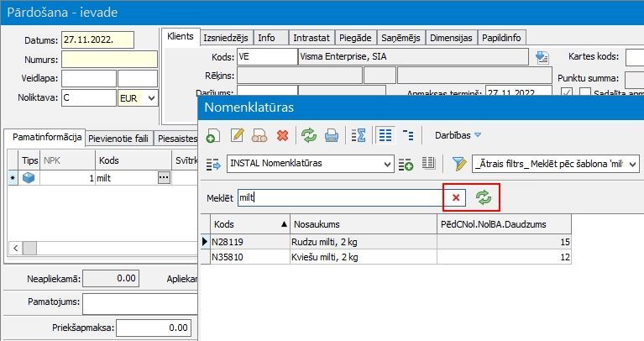
Task: Select the N35810 code cell
Action: point(250,257)
